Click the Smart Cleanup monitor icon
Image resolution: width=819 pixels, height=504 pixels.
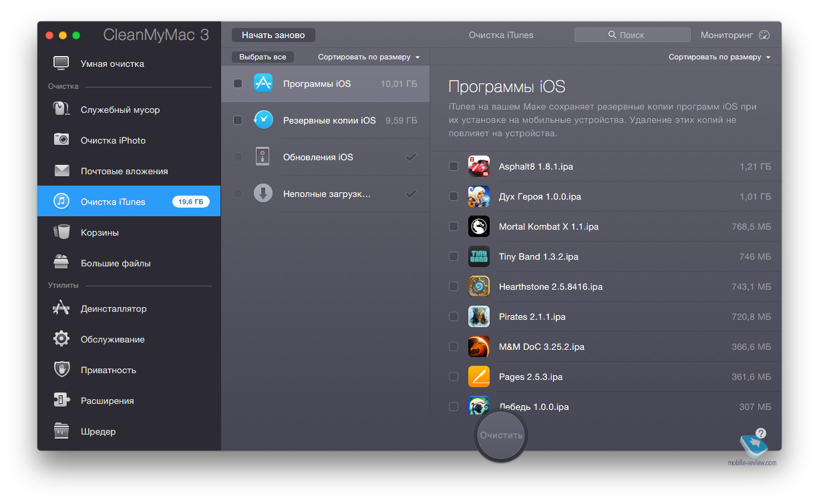61,63
